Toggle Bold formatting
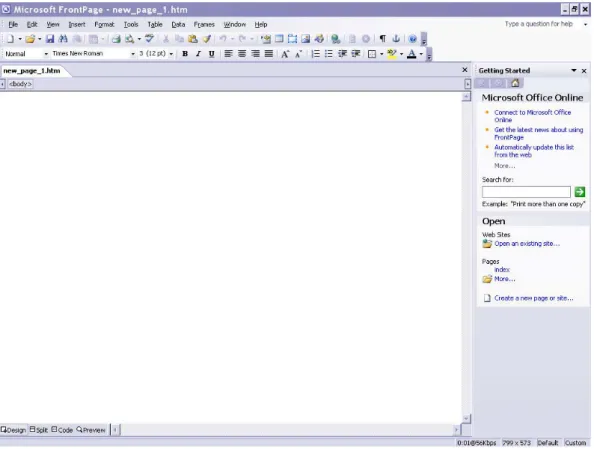The height and width of the screenshot is (449, 594). (185, 54)
